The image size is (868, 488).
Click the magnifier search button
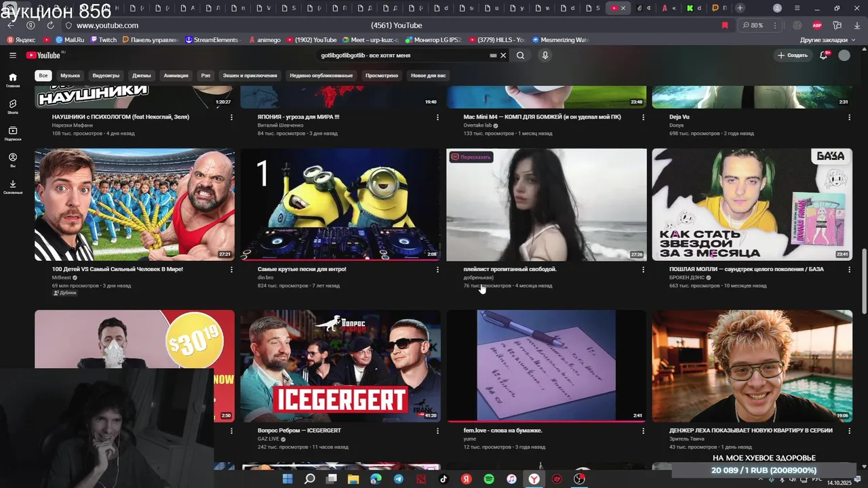click(520, 56)
